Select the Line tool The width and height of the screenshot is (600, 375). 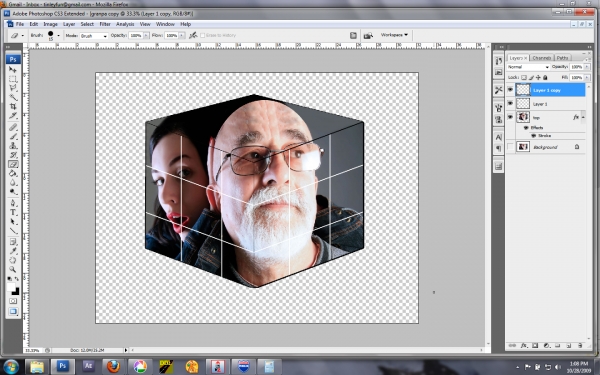click(13, 231)
